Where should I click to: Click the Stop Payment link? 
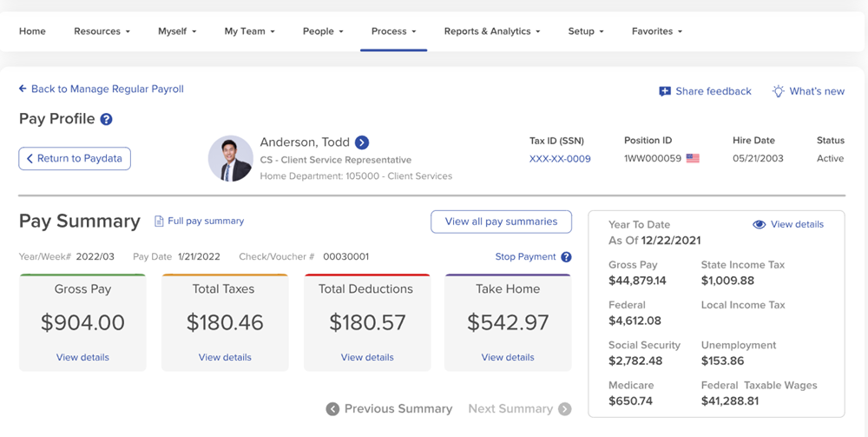[525, 257]
